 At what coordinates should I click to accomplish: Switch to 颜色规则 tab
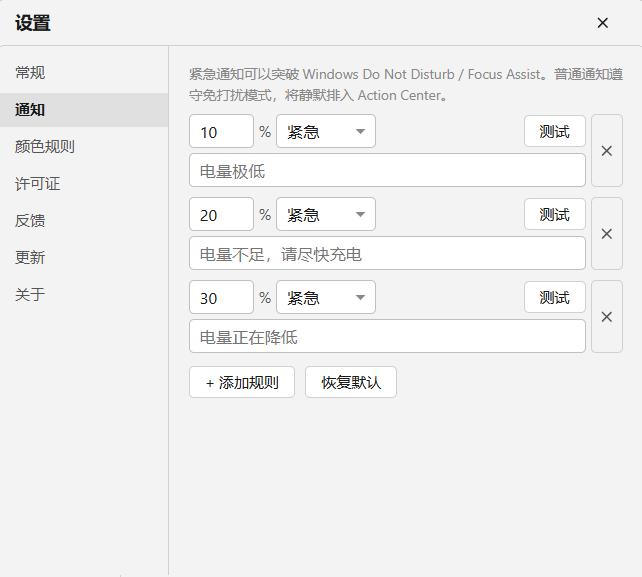(x=84, y=147)
